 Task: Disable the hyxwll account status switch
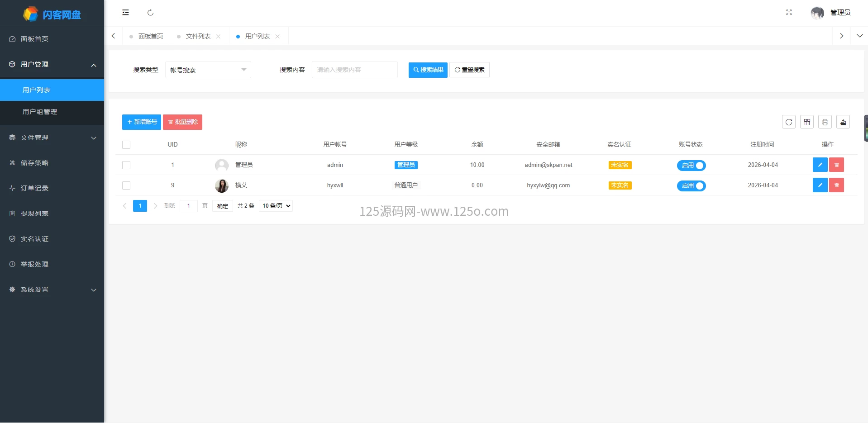click(691, 186)
